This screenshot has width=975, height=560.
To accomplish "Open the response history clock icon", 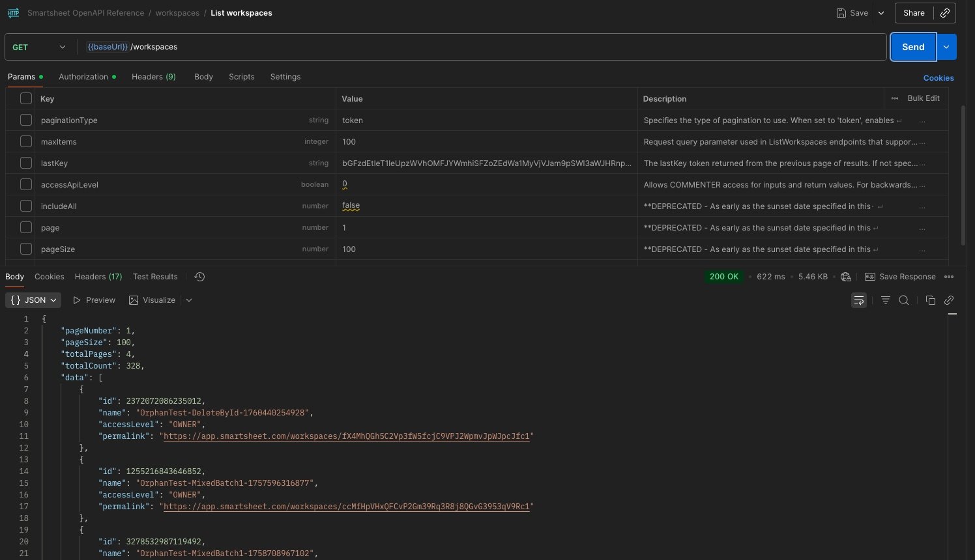I will click(x=199, y=277).
